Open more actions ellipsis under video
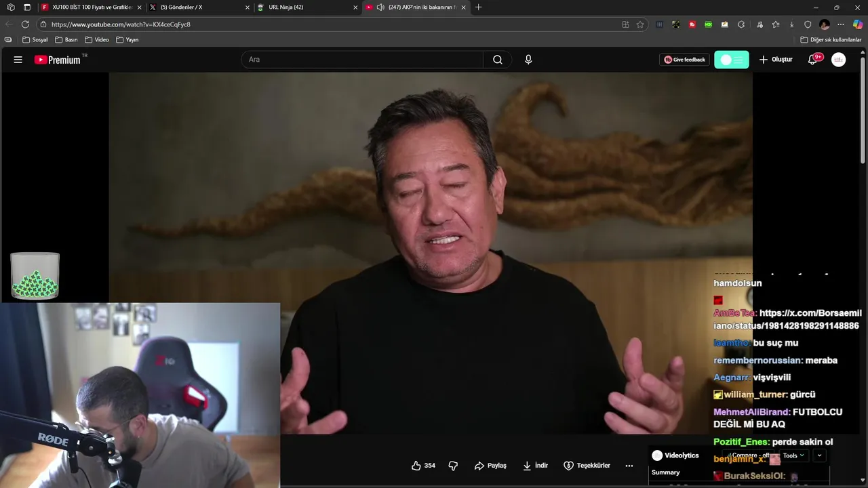This screenshot has width=868, height=488. click(x=629, y=466)
